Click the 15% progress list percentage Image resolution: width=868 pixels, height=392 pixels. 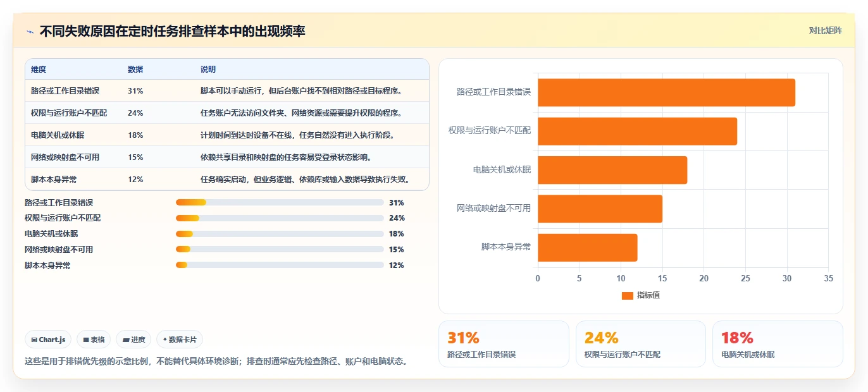(397, 250)
